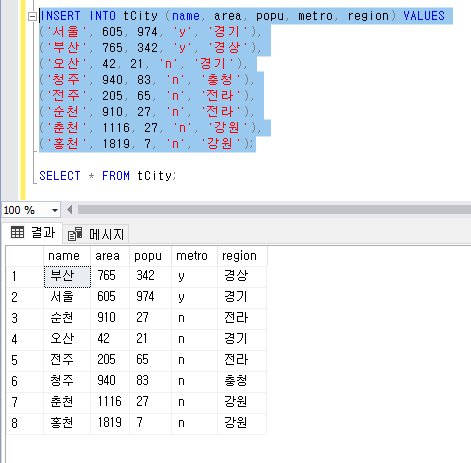Viewport: 471px width, 463px height.
Task: Click the 순천 name cell
Action: tap(67, 319)
